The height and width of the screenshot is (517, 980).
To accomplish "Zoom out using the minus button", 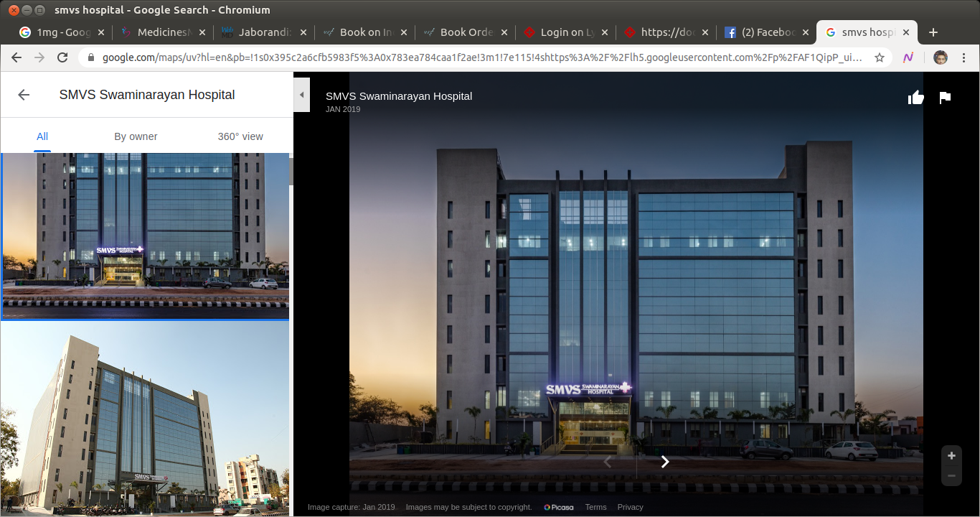I will pyautogui.click(x=951, y=475).
